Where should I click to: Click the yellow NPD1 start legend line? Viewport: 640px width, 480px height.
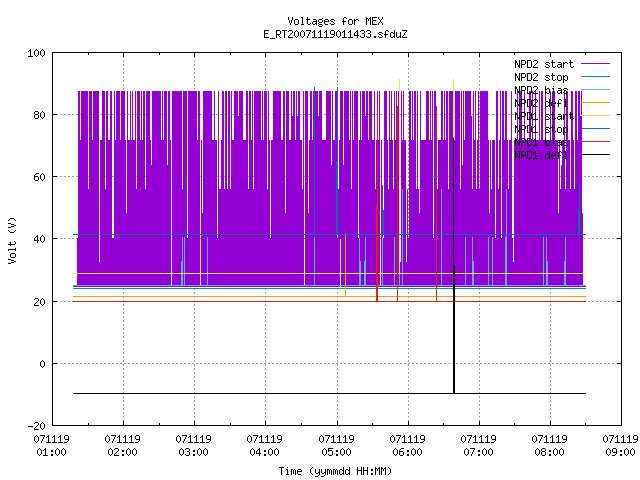point(596,116)
